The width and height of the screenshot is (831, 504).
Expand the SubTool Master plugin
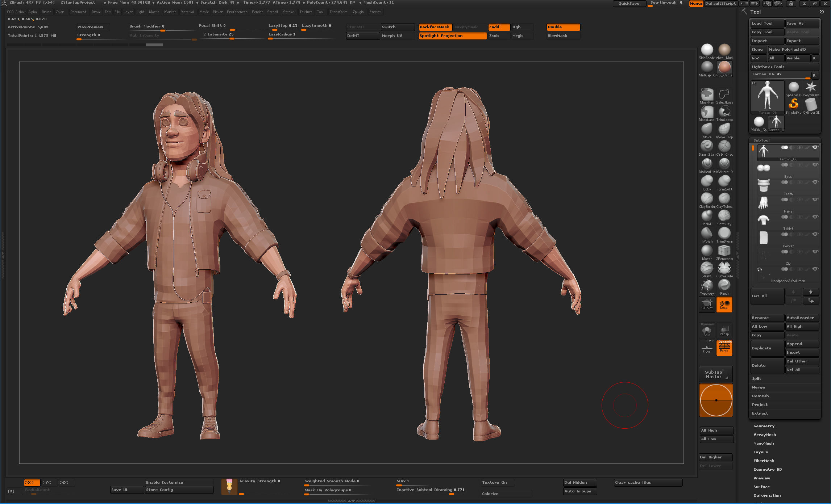click(715, 374)
